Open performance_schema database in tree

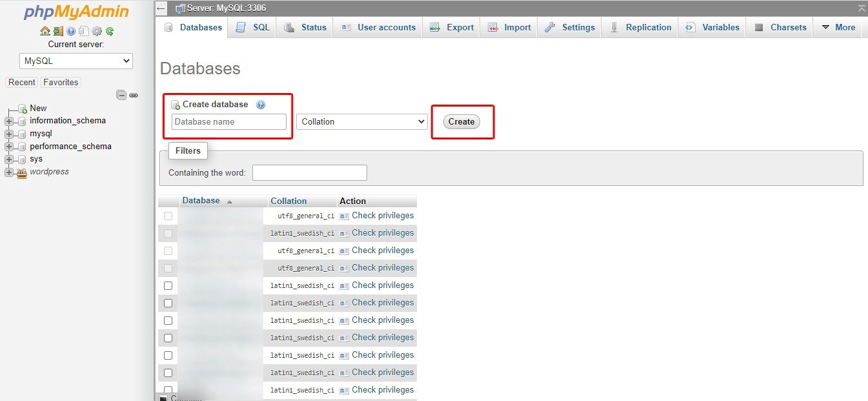(70, 147)
